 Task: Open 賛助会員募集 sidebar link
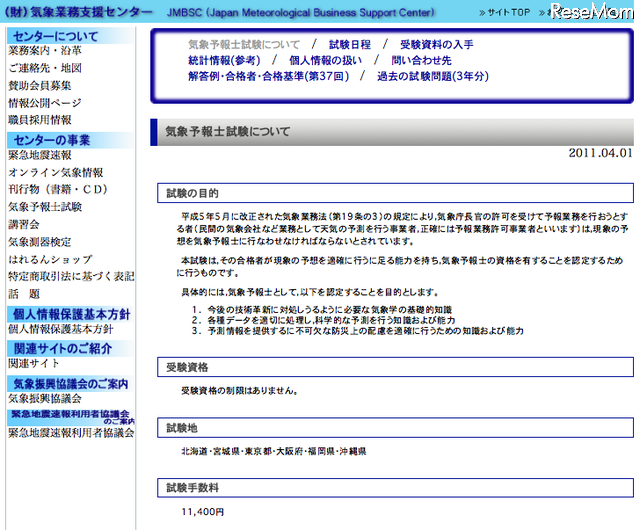[x=39, y=86]
